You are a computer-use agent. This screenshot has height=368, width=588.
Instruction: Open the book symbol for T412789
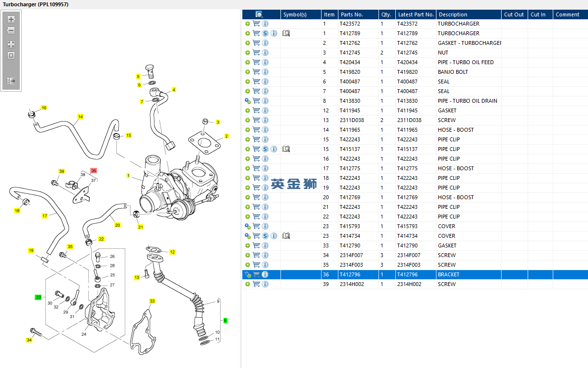pyautogui.click(x=286, y=33)
